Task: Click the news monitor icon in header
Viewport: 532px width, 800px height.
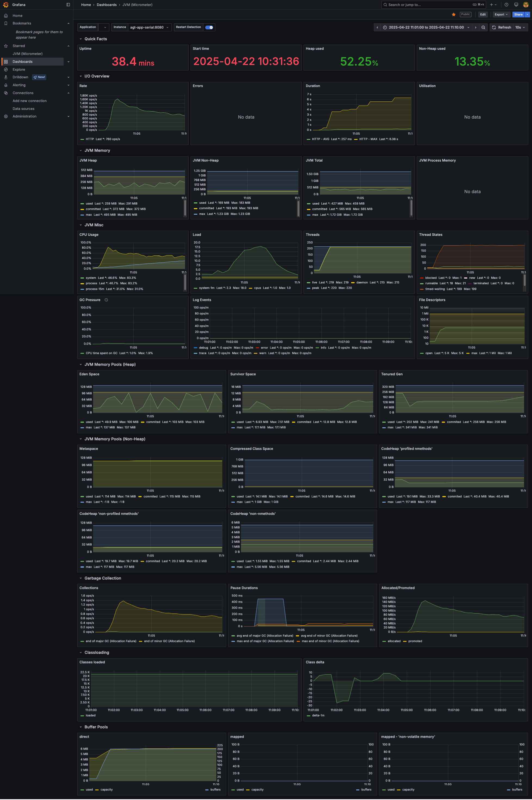Action: [516, 5]
